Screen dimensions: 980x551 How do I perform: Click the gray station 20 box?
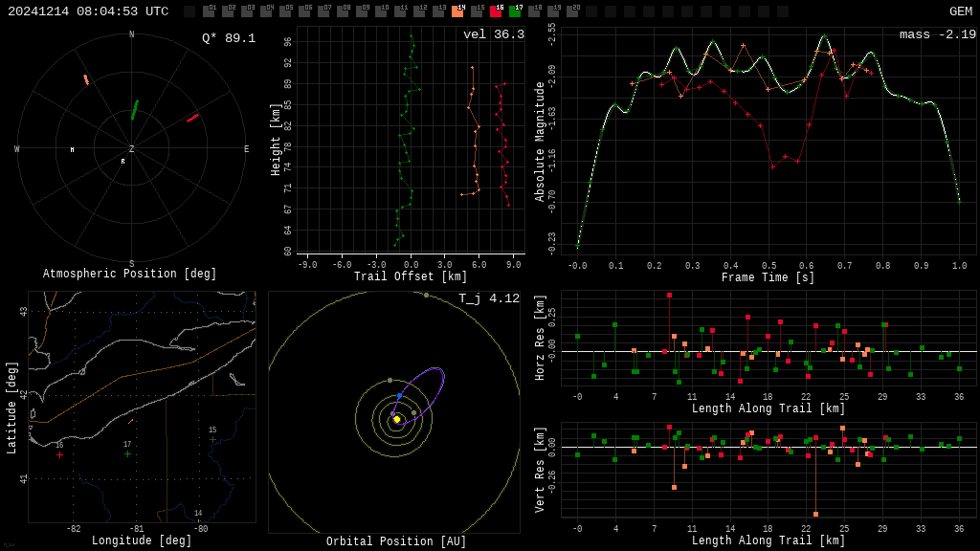(x=572, y=11)
